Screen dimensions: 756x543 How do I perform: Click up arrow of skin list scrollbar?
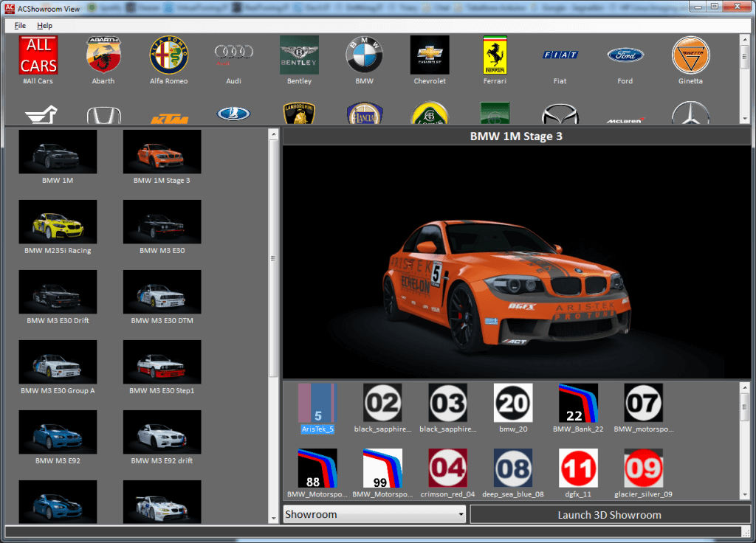coord(745,387)
